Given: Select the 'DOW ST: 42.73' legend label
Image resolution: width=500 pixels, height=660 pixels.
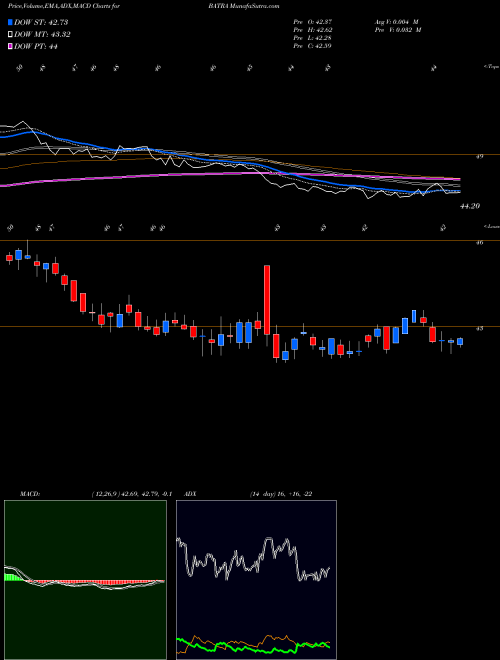Looking at the screenshot, I should point(41,22).
